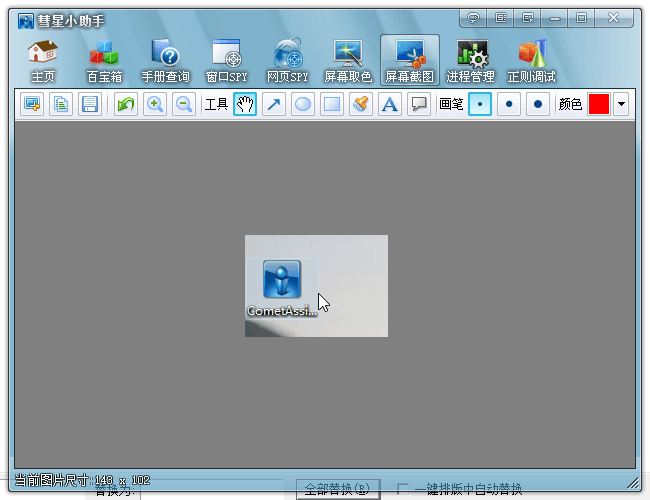This screenshot has height=500, width=650.
Task: Click the 全部替换(R) button
Action: click(x=337, y=489)
